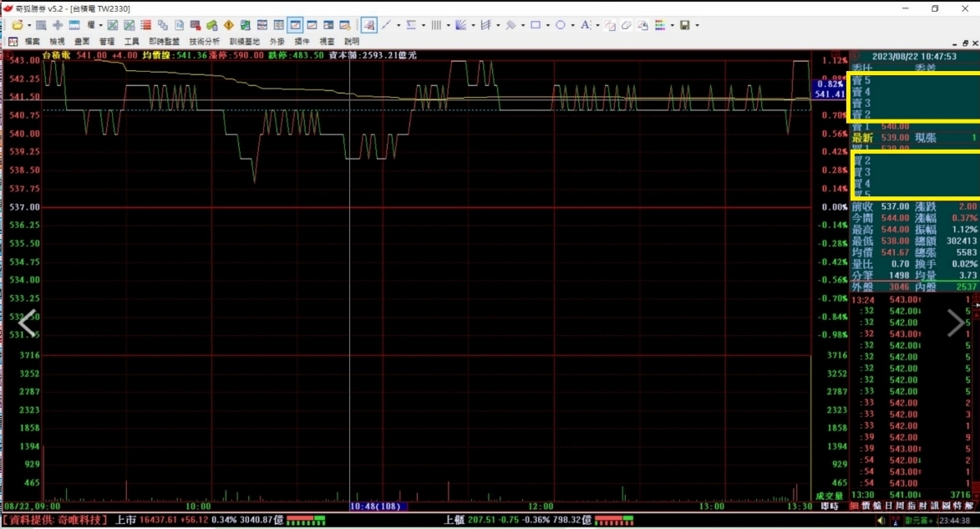The image size is (980, 529).
Task: Toggle the selected drawing pointer mode button
Action: [x=368, y=25]
